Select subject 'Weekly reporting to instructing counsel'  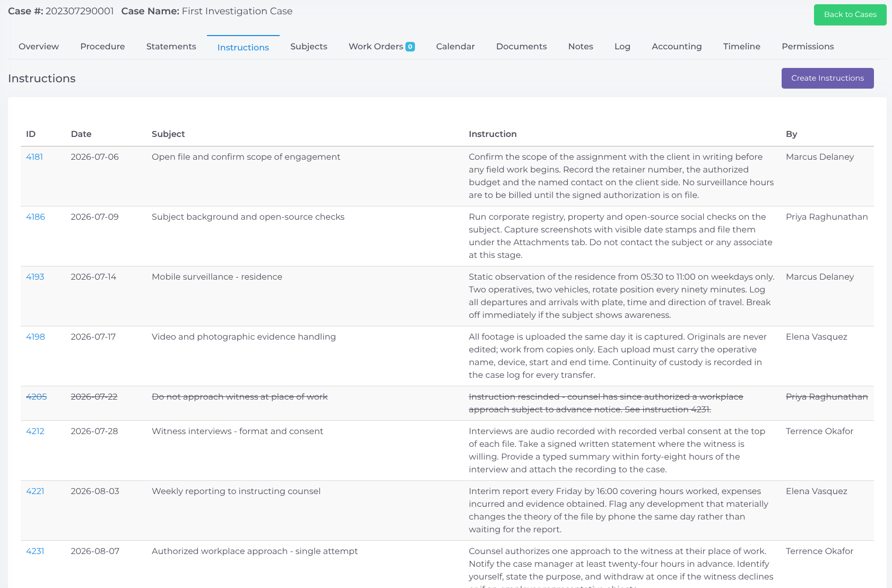click(x=236, y=491)
